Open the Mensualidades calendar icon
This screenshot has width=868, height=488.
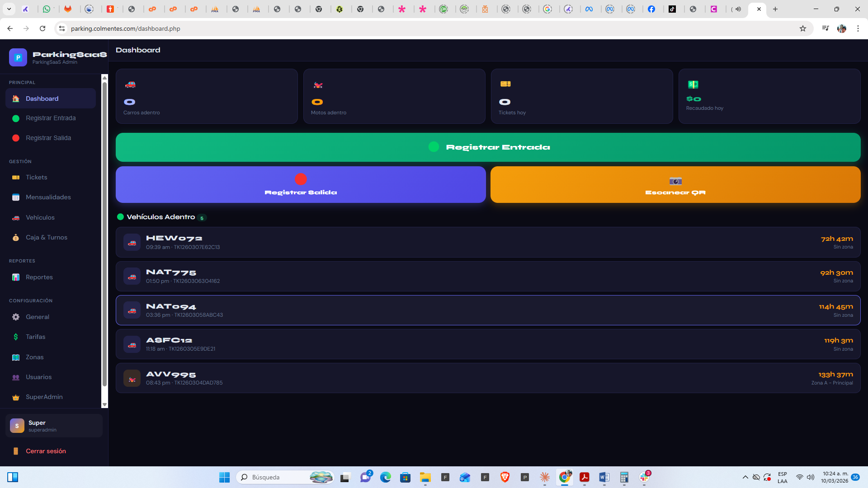point(16,197)
